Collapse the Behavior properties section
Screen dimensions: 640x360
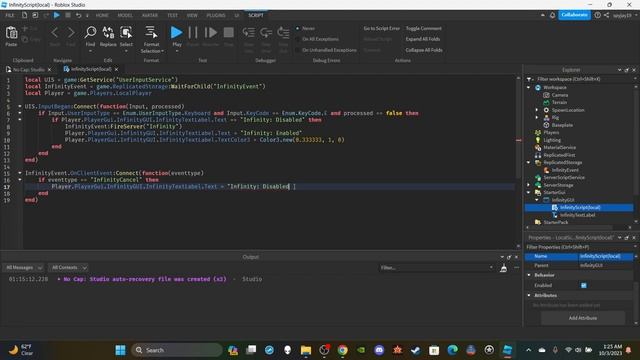pyautogui.click(x=529, y=275)
